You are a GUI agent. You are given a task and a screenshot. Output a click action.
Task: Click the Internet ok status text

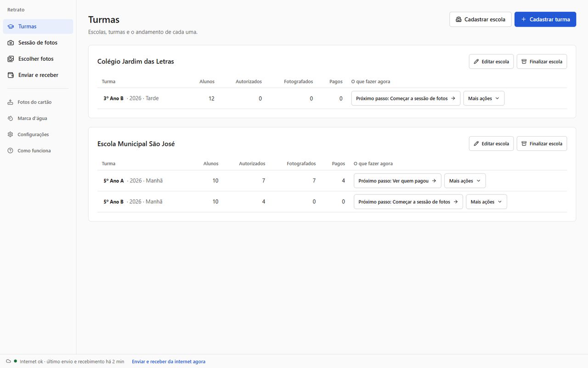(x=72, y=362)
